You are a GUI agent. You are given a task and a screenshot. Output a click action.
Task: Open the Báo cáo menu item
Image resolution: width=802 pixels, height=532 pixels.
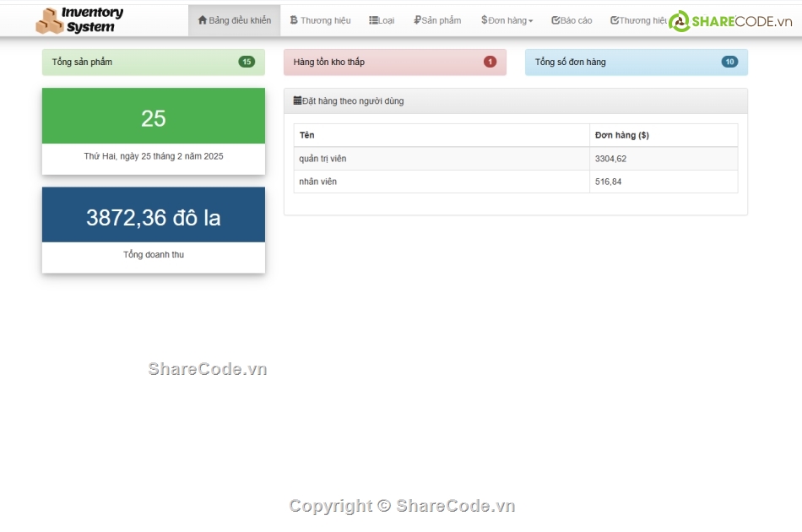click(x=572, y=20)
